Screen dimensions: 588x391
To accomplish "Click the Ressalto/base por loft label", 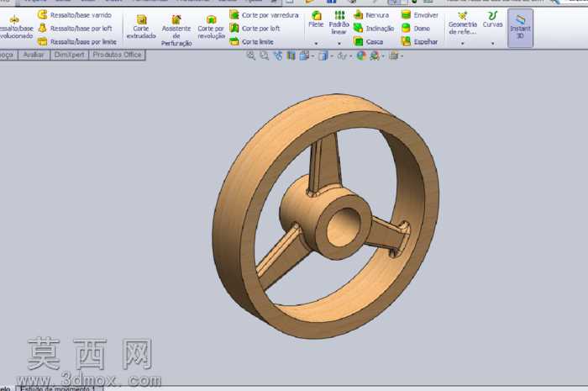I will click(x=81, y=28).
